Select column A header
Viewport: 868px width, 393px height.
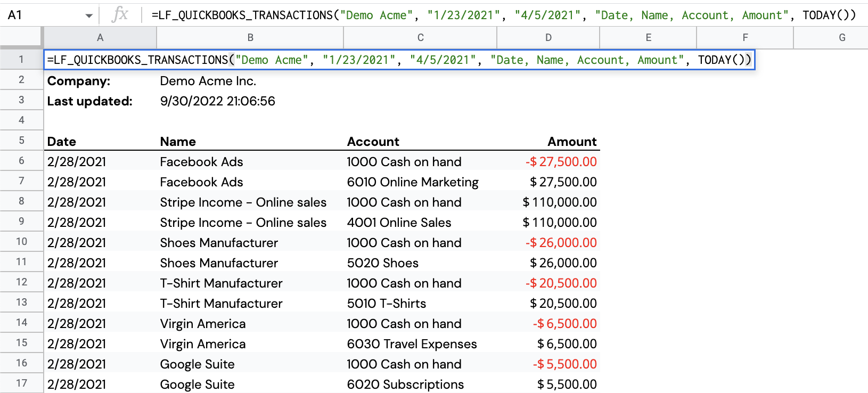tap(100, 38)
